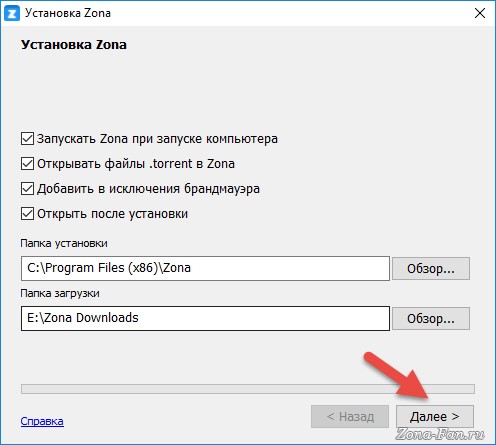The width and height of the screenshot is (496, 445).
Task: Uncheck launching Zona at computer startup
Action: click(x=27, y=139)
